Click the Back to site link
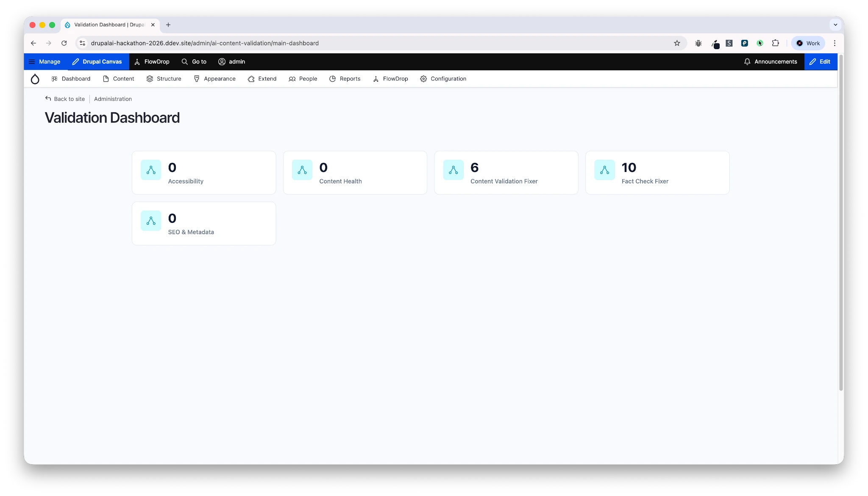The image size is (868, 496). pos(65,99)
